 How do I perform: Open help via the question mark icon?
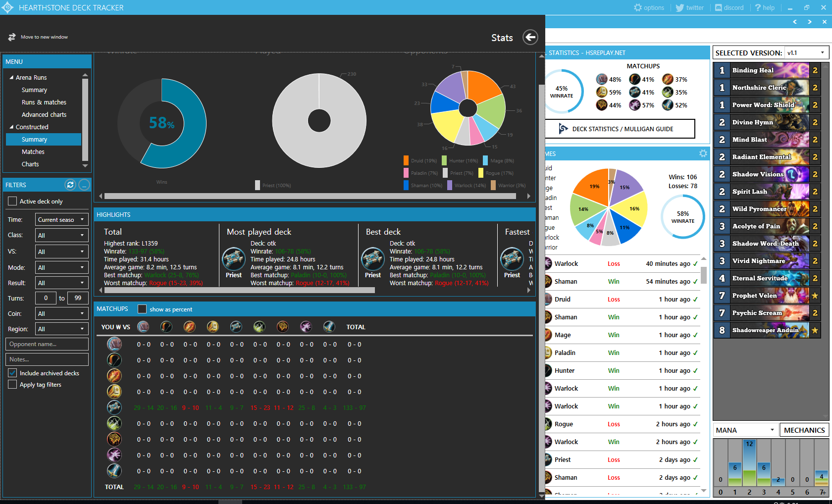pos(757,7)
